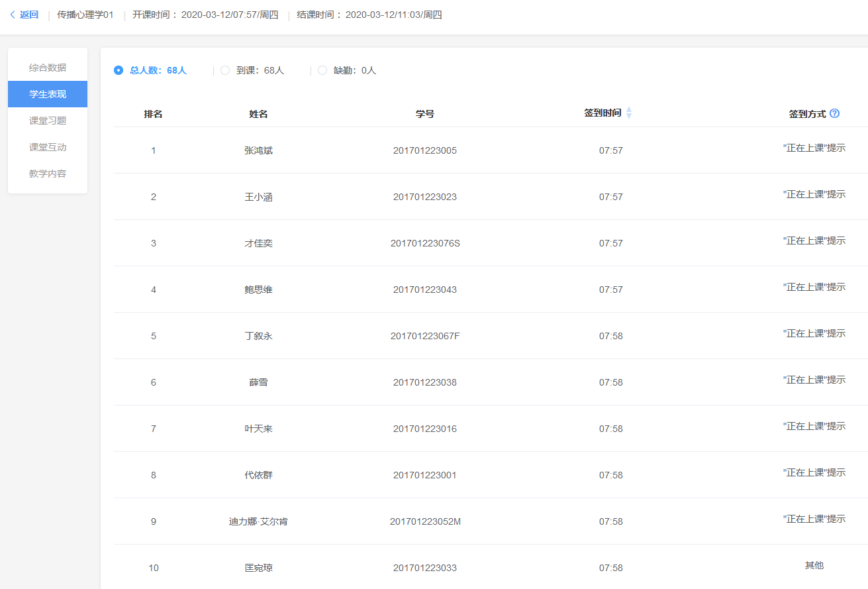Go to the 课堂互动 sidebar tab
This screenshot has width=868, height=589.
coord(48,147)
